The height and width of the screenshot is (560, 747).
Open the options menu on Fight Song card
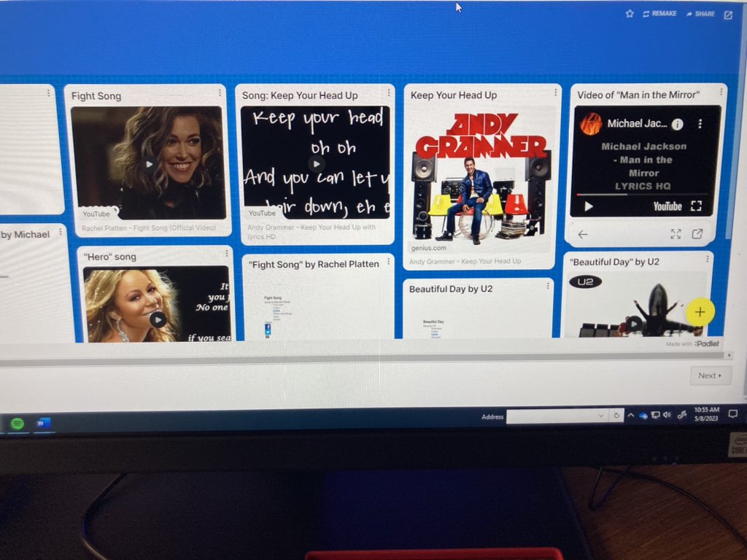[x=220, y=93]
